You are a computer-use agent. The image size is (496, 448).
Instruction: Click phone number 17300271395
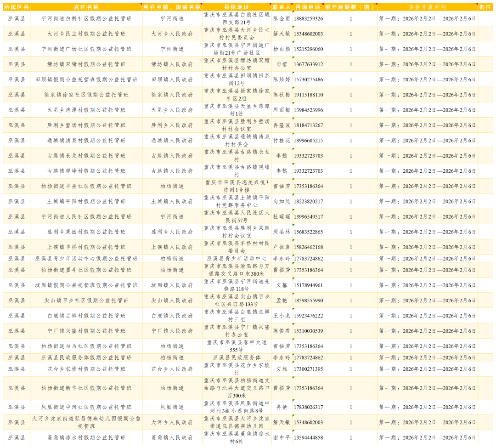click(x=308, y=369)
